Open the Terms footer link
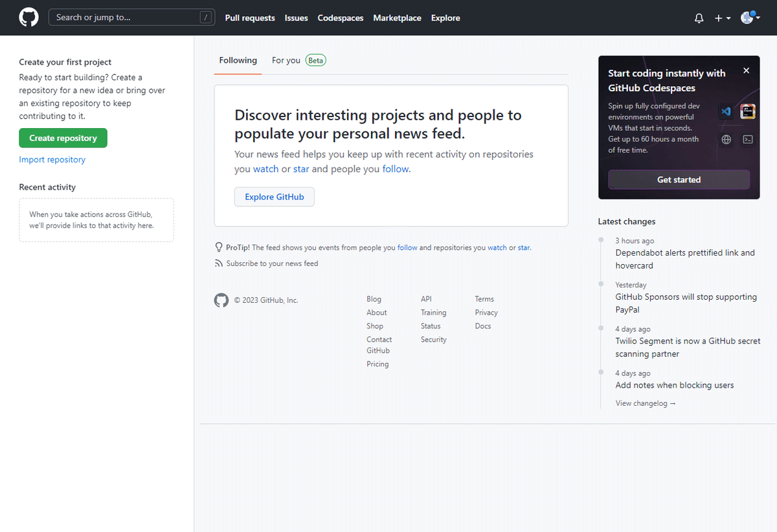777x532 pixels. [x=484, y=299]
